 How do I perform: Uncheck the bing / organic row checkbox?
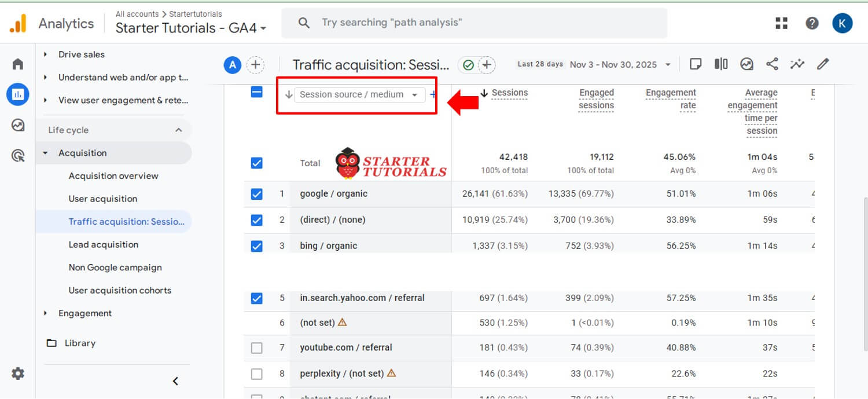(x=257, y=246)
